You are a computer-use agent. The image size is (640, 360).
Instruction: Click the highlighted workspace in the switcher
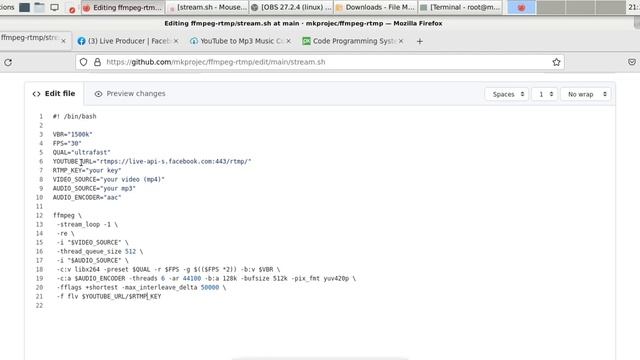tap(521, 7)
